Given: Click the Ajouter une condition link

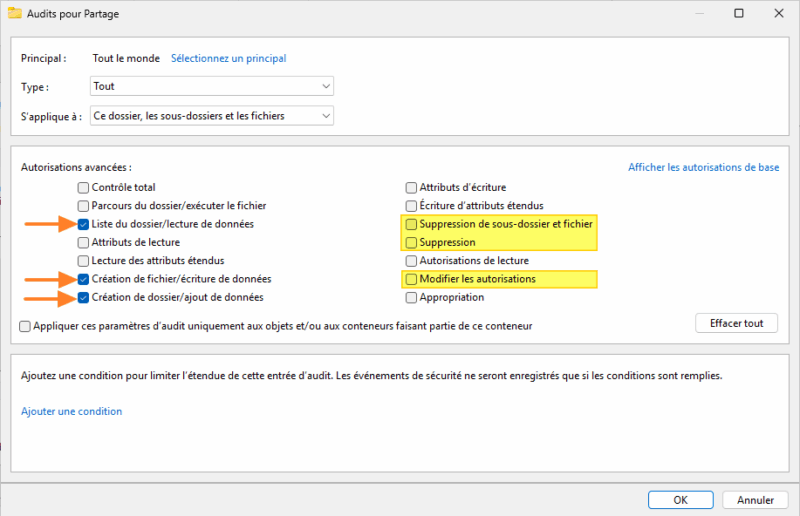Looking at the screenshot, I should (71, 411).
